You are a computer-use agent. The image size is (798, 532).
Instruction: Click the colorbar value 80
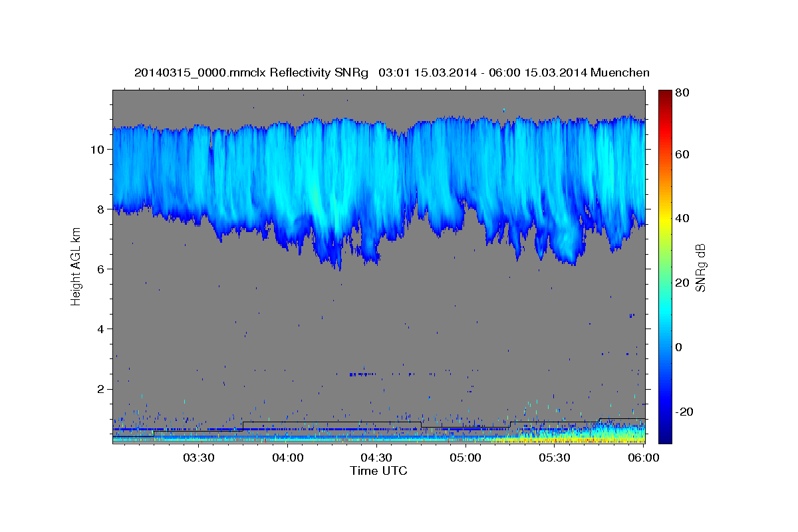click(682, 92)
